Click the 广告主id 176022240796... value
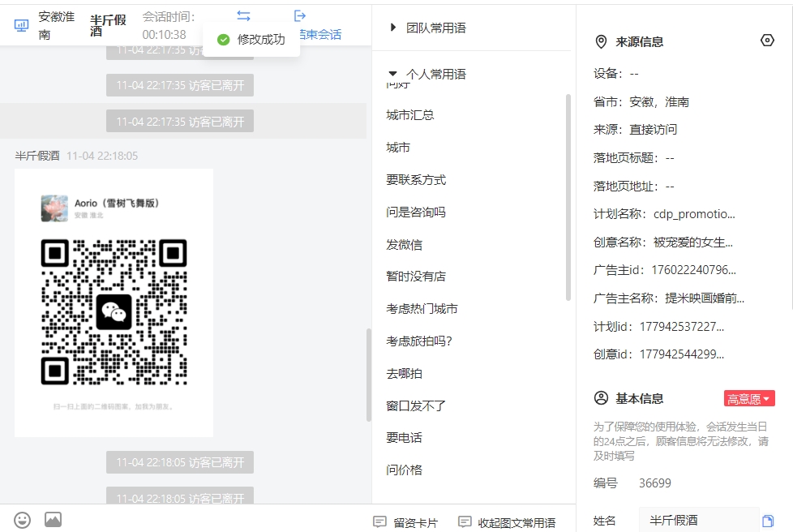Image resolution: width=793 pixels, height=532 pixels. [x=694, y=270]
